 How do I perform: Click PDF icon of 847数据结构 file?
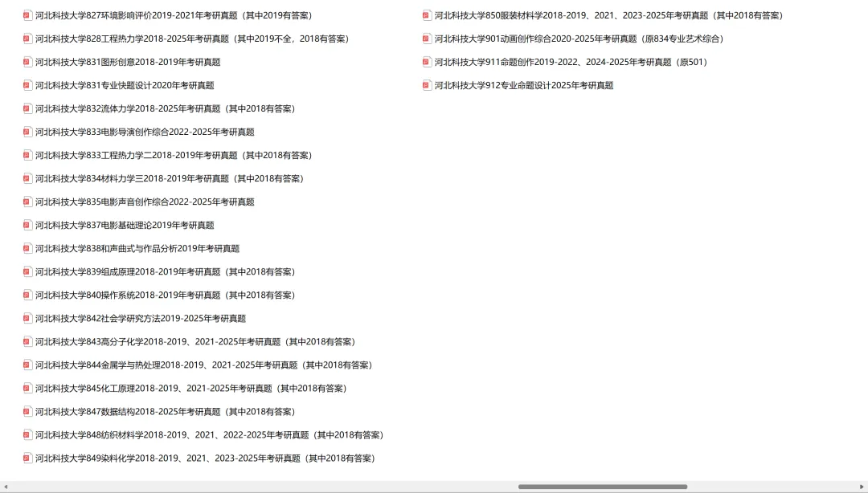27,411
